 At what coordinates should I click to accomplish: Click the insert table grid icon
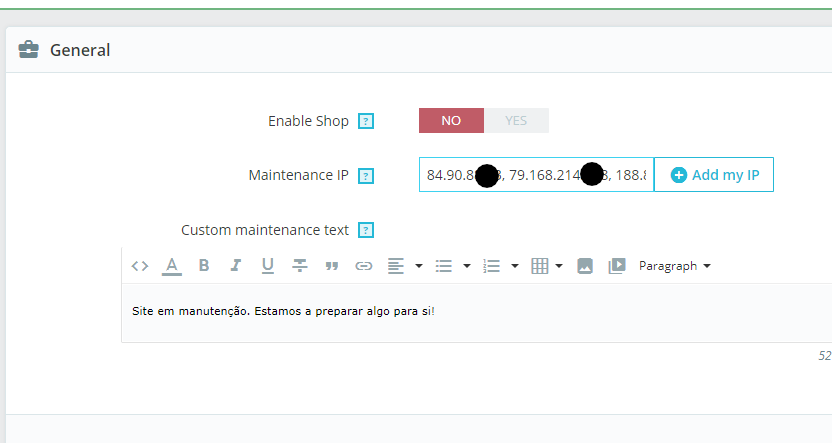click(x=540, y=266)
